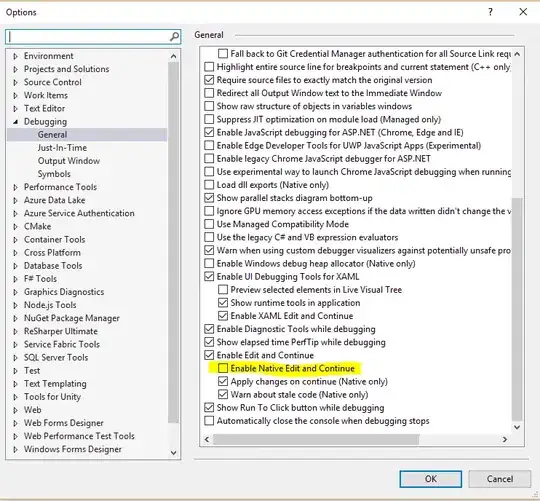Focus the options search input field
The width and height of the screenshot is (540, 501).
pyautogui.click(x=89, y=36)
